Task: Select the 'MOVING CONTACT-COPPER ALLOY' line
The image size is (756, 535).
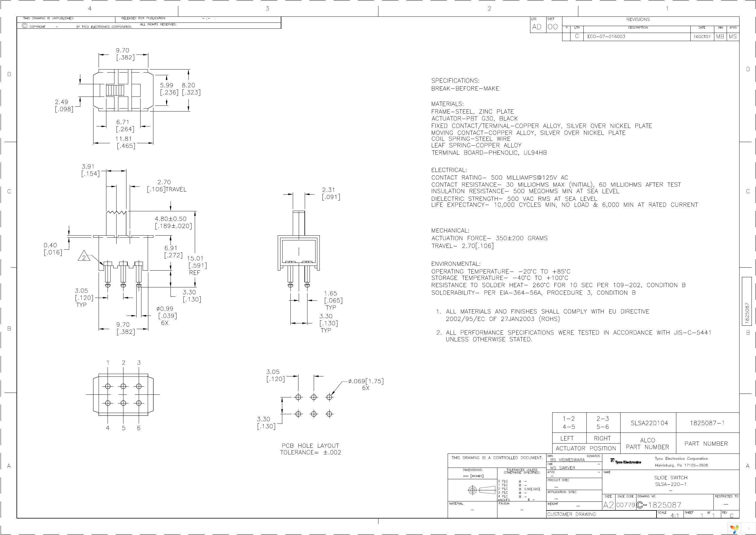Action: tap(528, 133)
